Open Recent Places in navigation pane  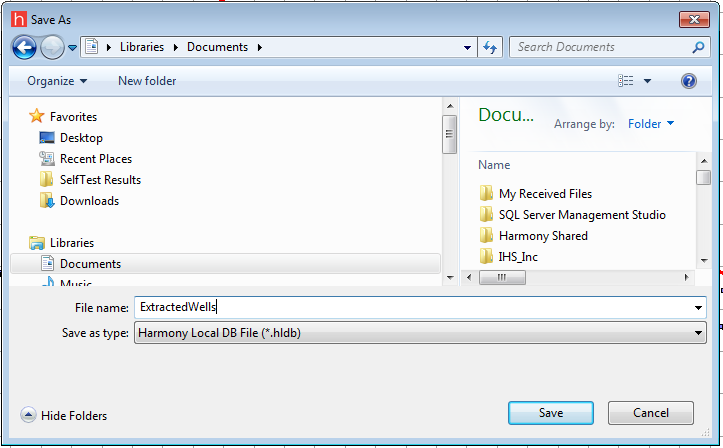pyautogui.click(x=95, y=159)
